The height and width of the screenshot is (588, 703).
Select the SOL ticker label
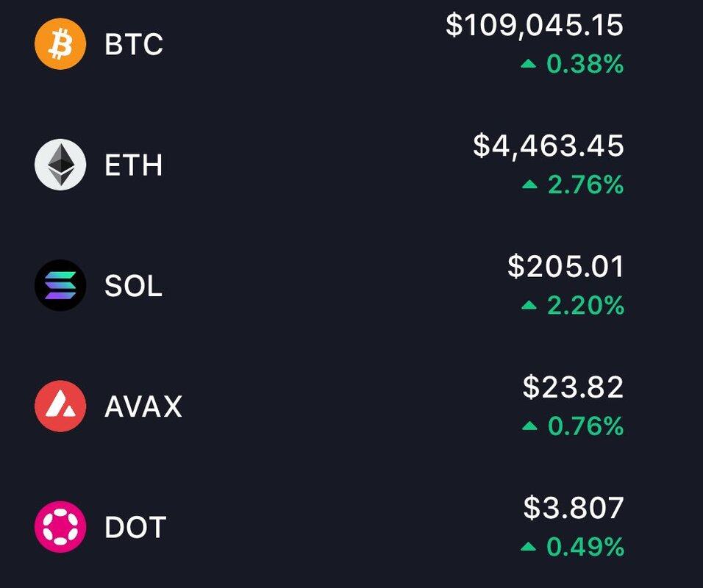tap(133, 285)
